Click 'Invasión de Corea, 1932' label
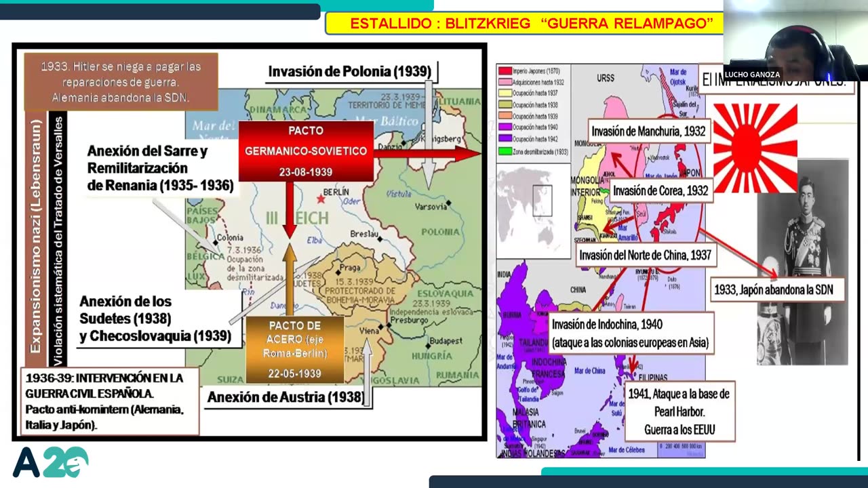Viewport: 868px width, 488px height. [x=660, y=191]
